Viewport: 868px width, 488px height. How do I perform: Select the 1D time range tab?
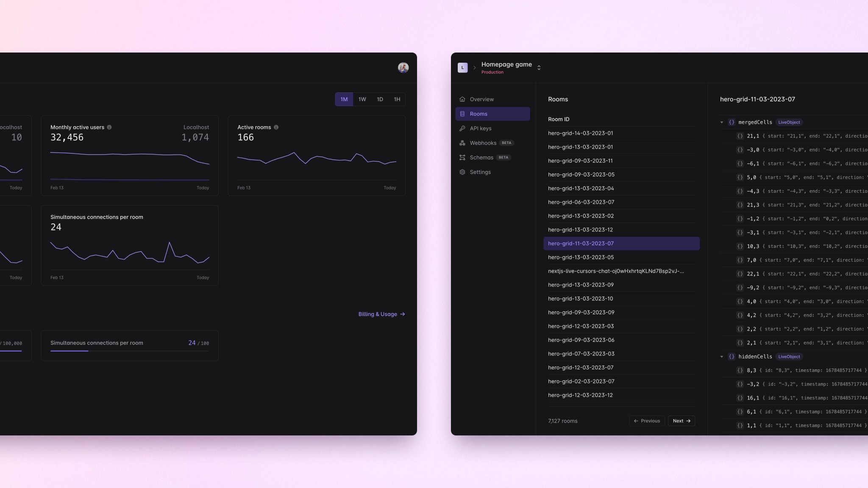pyautogui.click(x=380, y=99)
